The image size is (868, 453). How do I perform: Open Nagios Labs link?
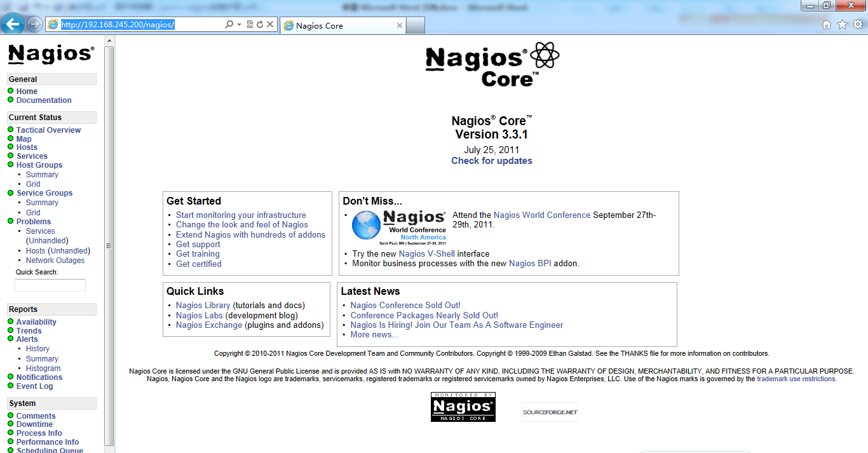click(x=200, y=316)
